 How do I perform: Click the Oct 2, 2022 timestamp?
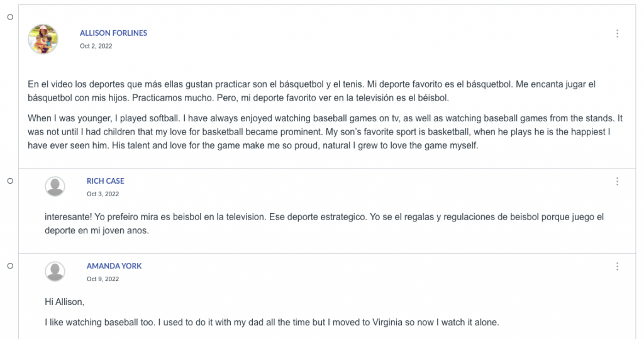point(96,46)
